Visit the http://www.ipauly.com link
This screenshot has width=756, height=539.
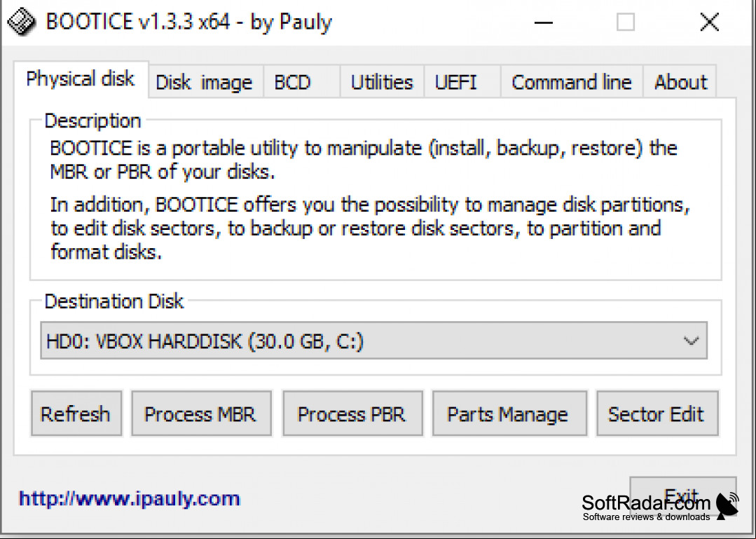129,498
